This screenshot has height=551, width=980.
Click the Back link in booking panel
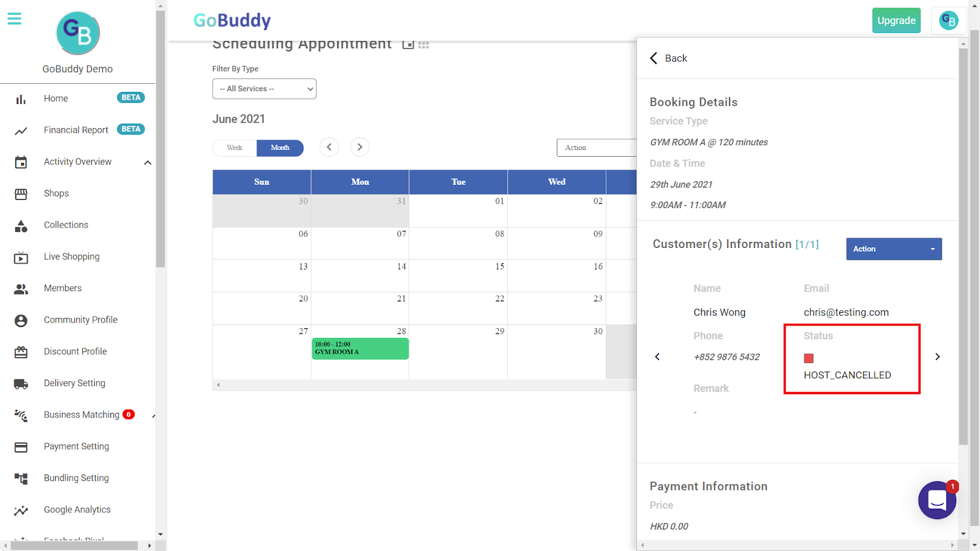676,58
